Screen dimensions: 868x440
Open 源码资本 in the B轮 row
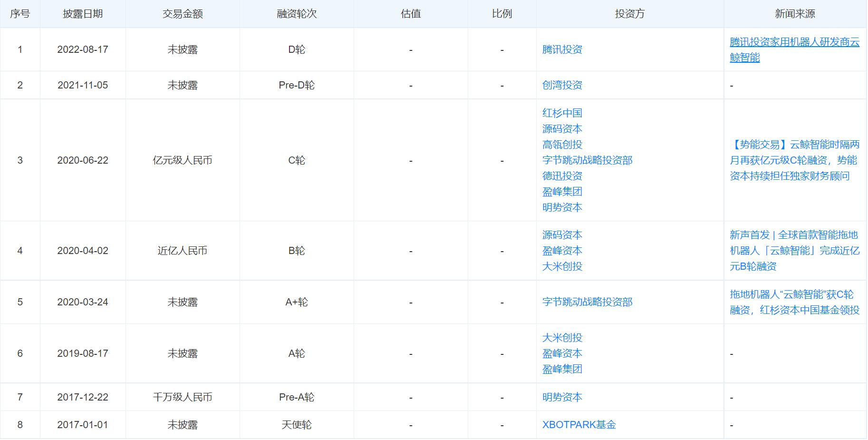pyautogui.click(x=562, y=235)
